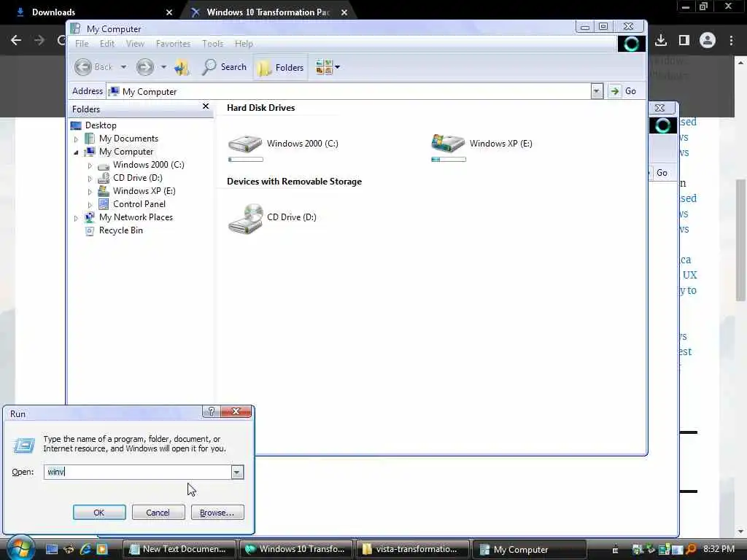Click Windows 2000 (C:) capacity bar
This screenshot has height=560, width=747.
[x=246, y=160]
